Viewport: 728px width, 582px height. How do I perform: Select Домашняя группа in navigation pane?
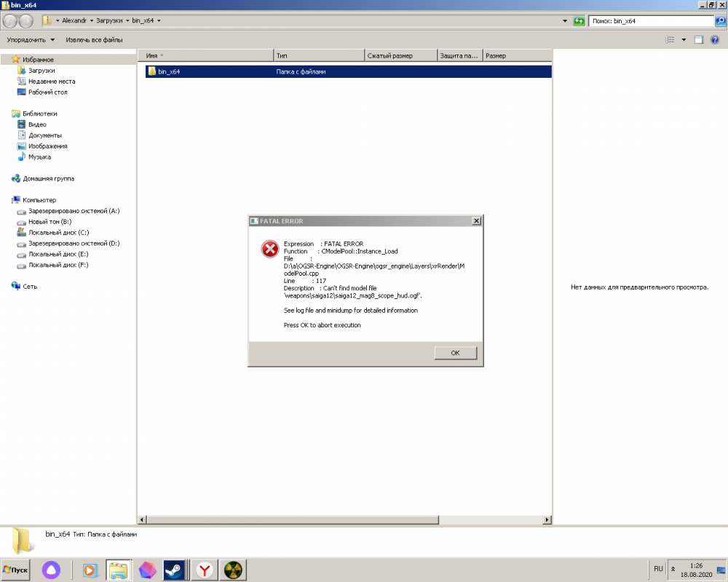[x=48, y=179]
